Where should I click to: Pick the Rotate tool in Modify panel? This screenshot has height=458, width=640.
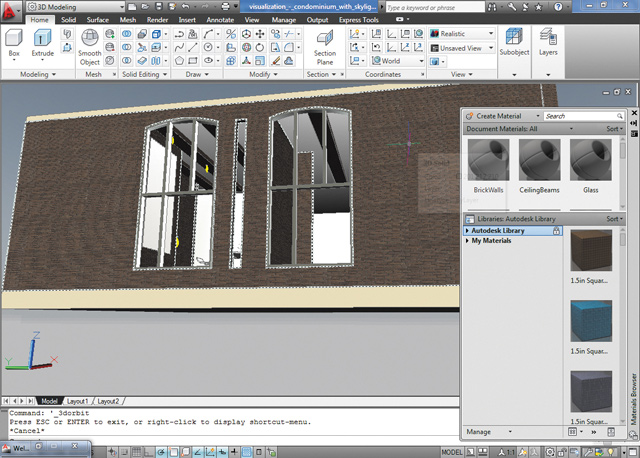point(260,47)
